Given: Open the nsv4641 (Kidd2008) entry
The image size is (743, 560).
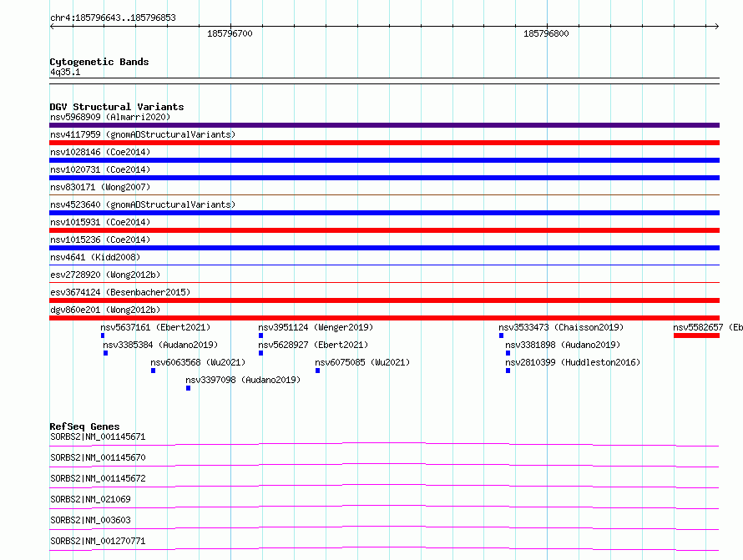Looking at the screenshot, I should 95,257.
